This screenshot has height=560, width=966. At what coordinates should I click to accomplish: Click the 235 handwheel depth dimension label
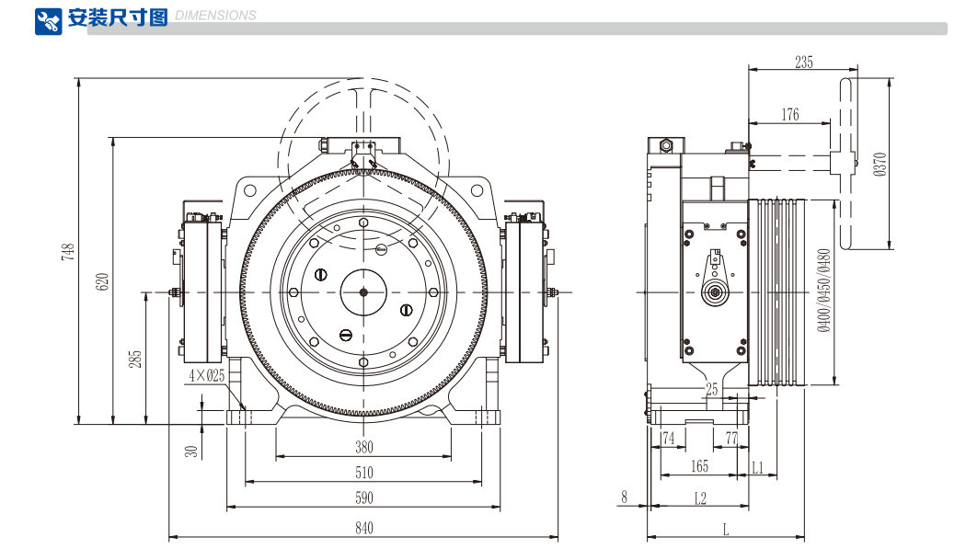[803, 62]
